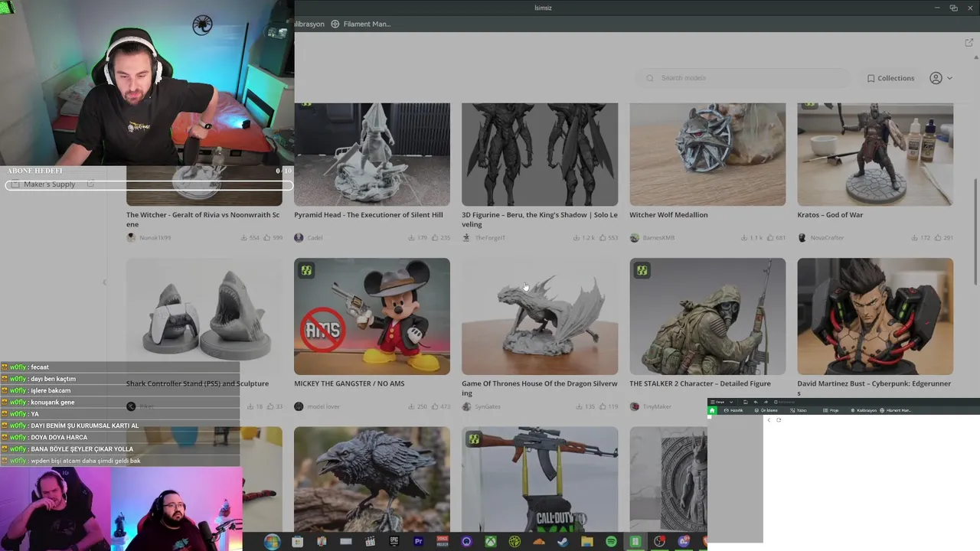Click back arrow in small slicer window
The height and width of the screenshot is (551, 980).
[x=769, y=419]
